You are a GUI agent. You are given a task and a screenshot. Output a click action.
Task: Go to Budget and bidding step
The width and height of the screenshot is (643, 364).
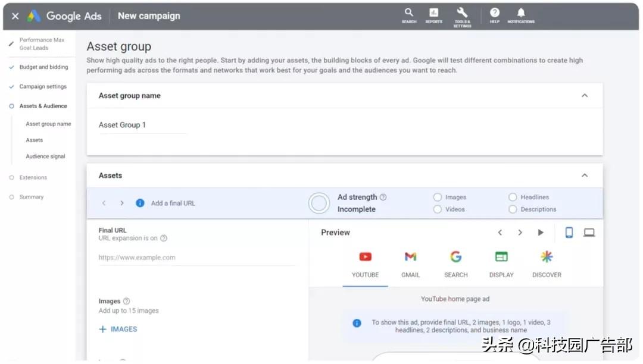pos(43,67)
